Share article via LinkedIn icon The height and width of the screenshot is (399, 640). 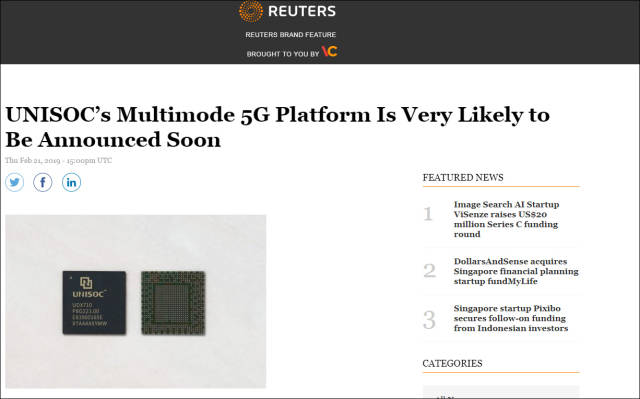coord(71,182)
